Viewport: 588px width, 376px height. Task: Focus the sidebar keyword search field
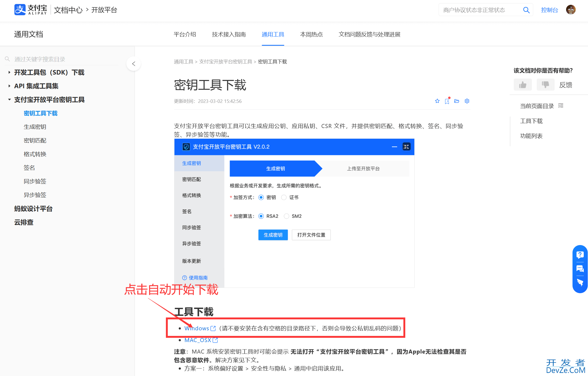[x=65, y=59]
